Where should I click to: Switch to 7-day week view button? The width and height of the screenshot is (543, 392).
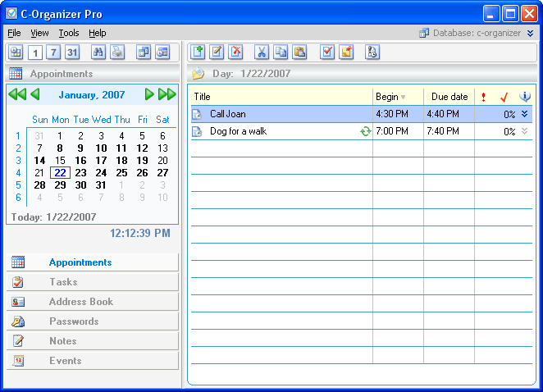53,52
